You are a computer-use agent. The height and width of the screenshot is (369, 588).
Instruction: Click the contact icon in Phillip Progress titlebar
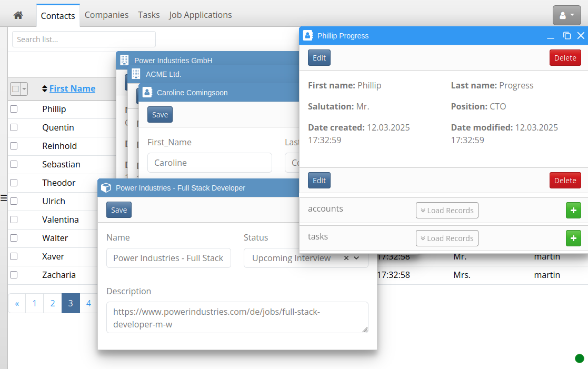pos(308,36)
